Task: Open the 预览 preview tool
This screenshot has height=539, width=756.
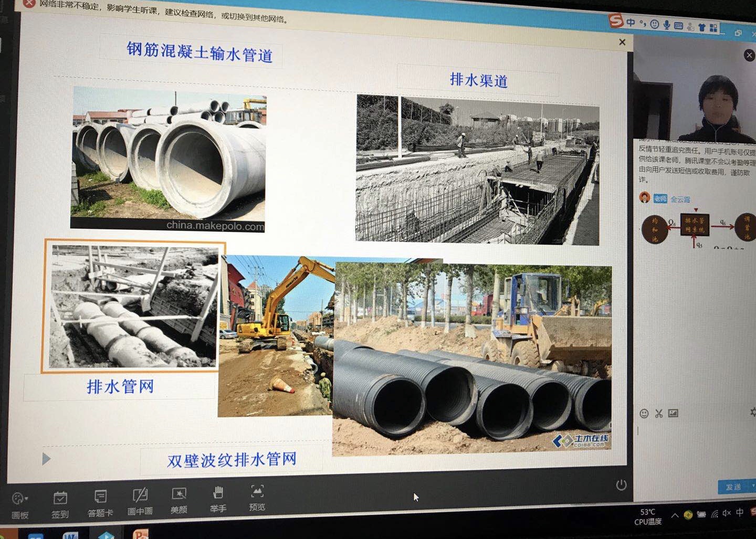Action: click(x=257, y=497)
